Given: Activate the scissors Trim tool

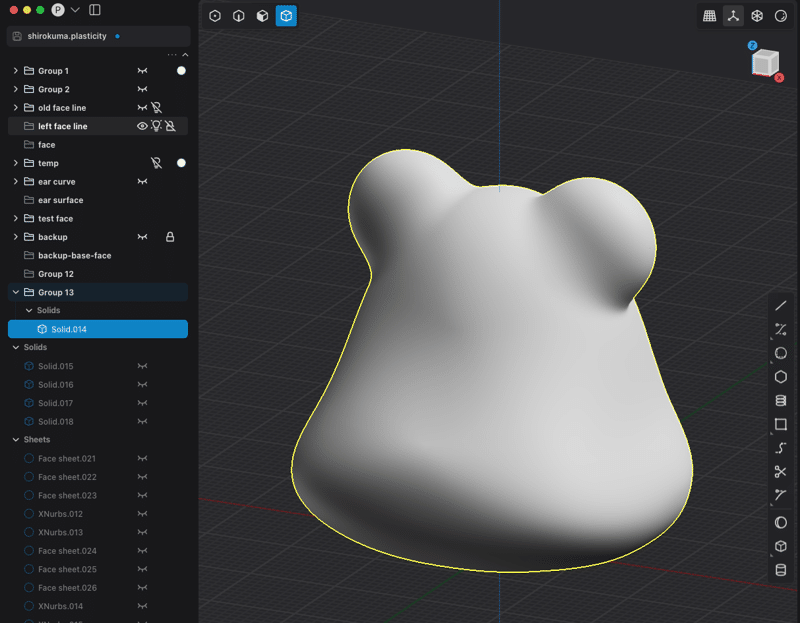Looking at the screenshot, I should [x=780, y=471].
